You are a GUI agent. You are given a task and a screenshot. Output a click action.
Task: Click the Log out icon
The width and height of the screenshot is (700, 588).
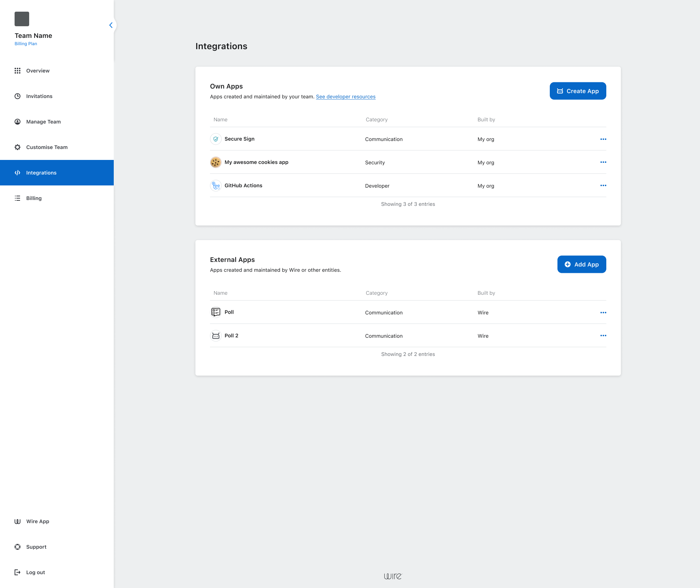coord(17,572)
